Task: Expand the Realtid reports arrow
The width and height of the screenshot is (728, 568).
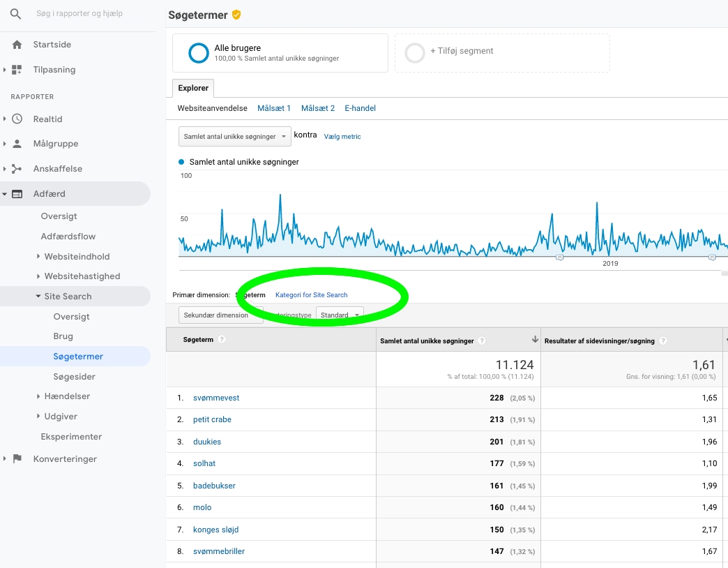Action: [x=4, y=119]
